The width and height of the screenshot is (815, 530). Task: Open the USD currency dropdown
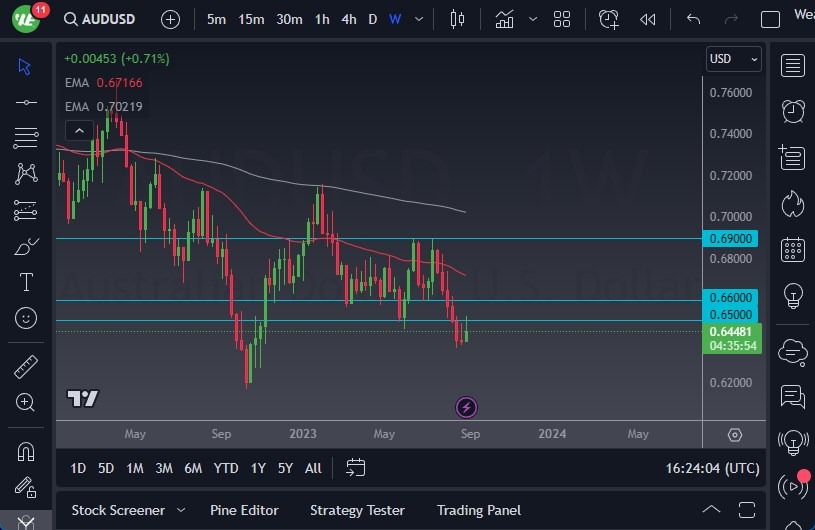click(x=734, y=59)
